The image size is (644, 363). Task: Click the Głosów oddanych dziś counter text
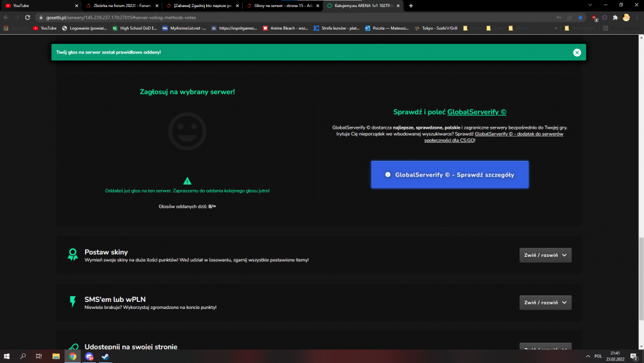[x=187, y=206]
